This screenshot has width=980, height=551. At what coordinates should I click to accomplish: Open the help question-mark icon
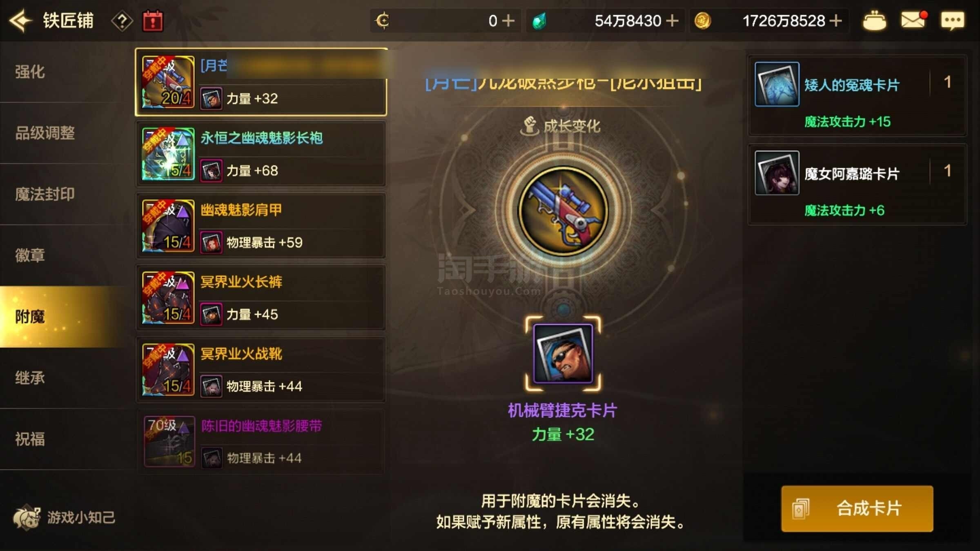[x=122, y=20]
